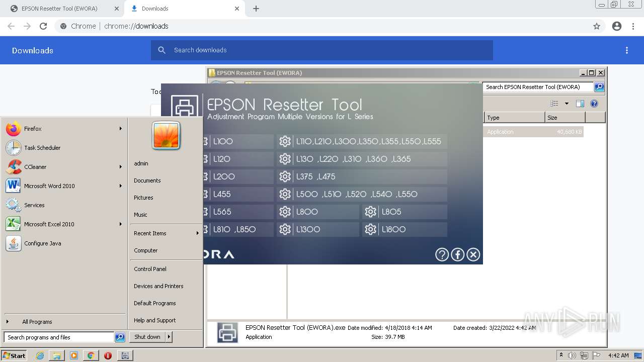Screen dimensions: 644x362
Task: Expand Microsoft Word 2010 recent list arrow
Action: pos(120,186)
